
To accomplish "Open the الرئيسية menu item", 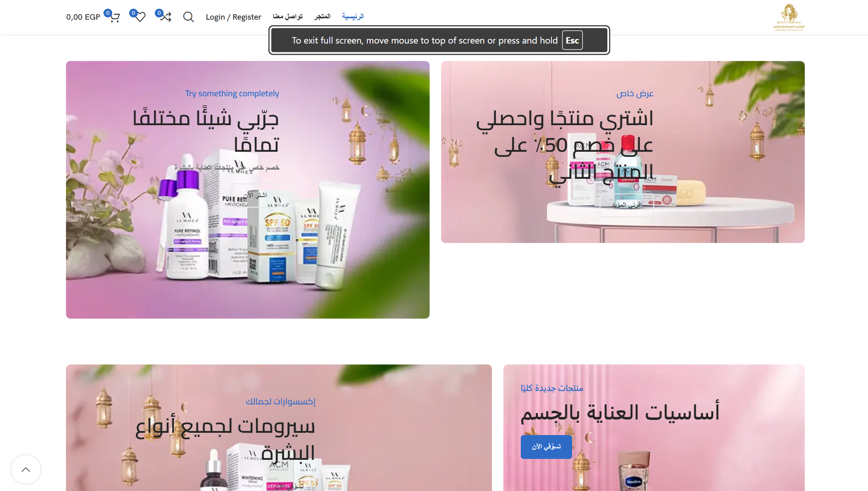I will pos(353,17).
